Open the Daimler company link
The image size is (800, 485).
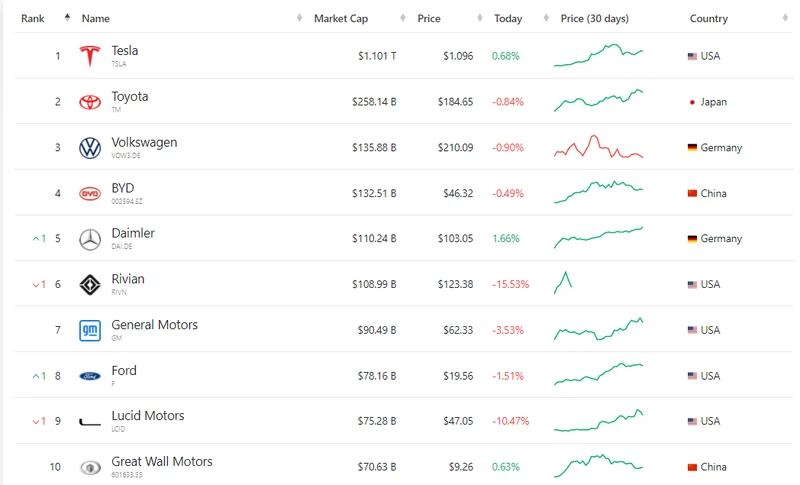click(133, 233)
